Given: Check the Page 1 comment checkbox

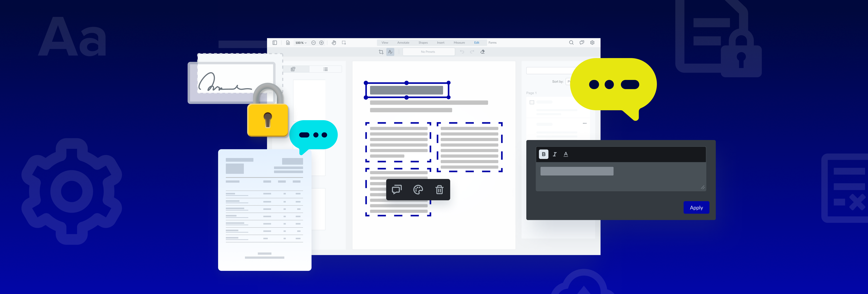Looking at the screenshot, I should coord(532,102).
